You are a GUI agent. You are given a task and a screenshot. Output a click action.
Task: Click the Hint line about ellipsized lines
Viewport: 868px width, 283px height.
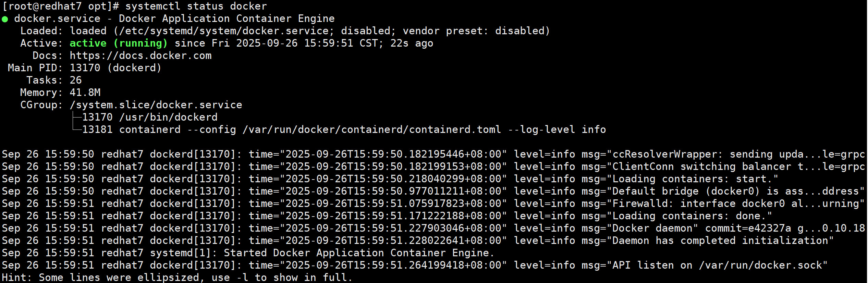tap(177, 278)
